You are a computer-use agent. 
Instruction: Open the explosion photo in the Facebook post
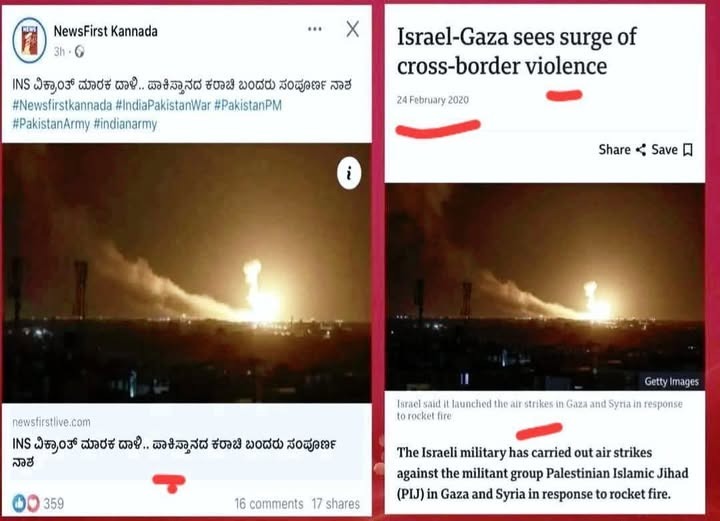[x=187, y=273]
